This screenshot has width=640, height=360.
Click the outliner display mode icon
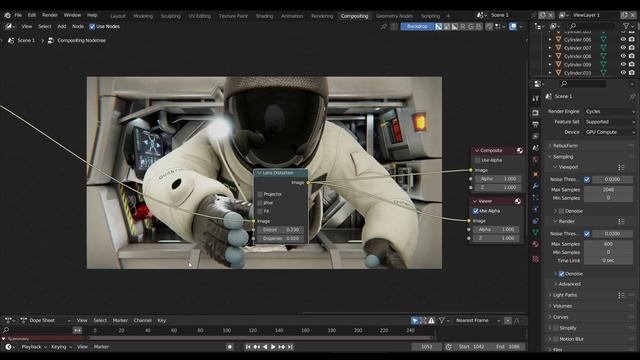pos(554,26)
